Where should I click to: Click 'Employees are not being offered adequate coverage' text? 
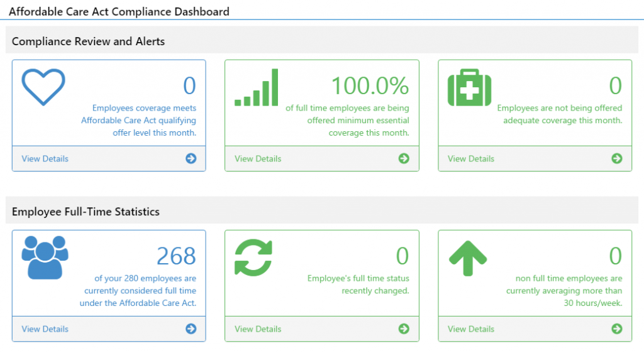[x=560, y=114]
